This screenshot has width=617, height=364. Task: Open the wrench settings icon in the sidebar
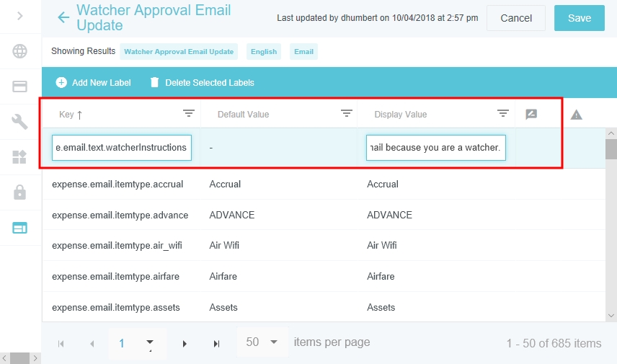tap(19, 122)
